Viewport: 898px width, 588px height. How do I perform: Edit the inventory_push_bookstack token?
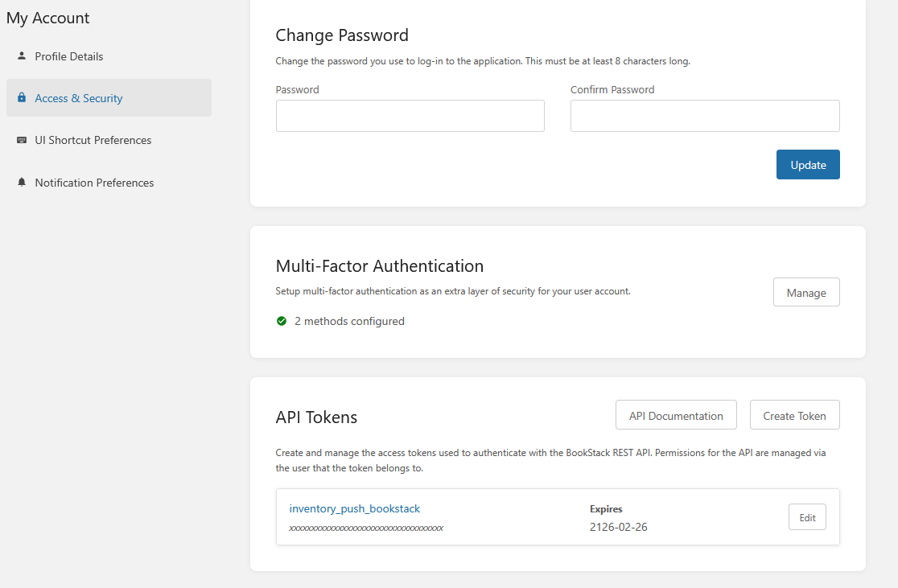pyautogui.click(x=807, y=517)
